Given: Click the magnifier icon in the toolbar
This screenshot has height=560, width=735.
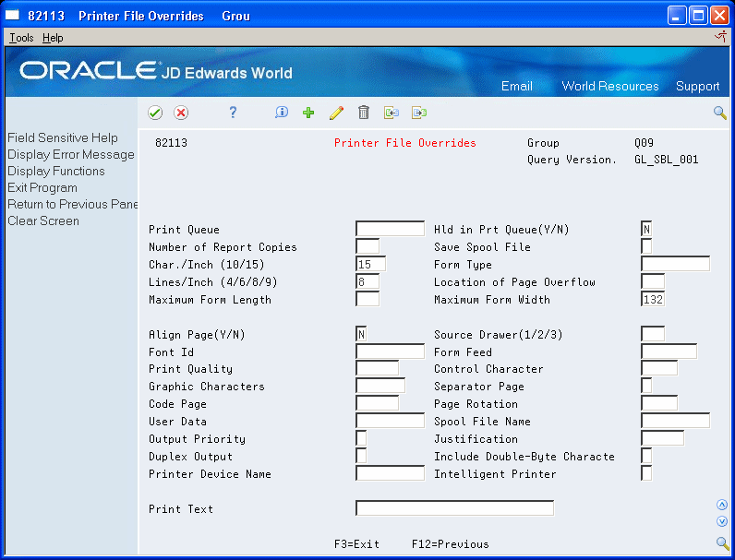Looking at the screenshot, I should 720,113.
